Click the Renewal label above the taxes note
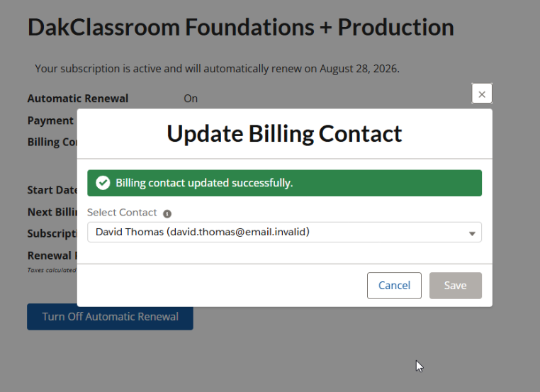Viewport: 540px width, 392px height. click(50, 255)
